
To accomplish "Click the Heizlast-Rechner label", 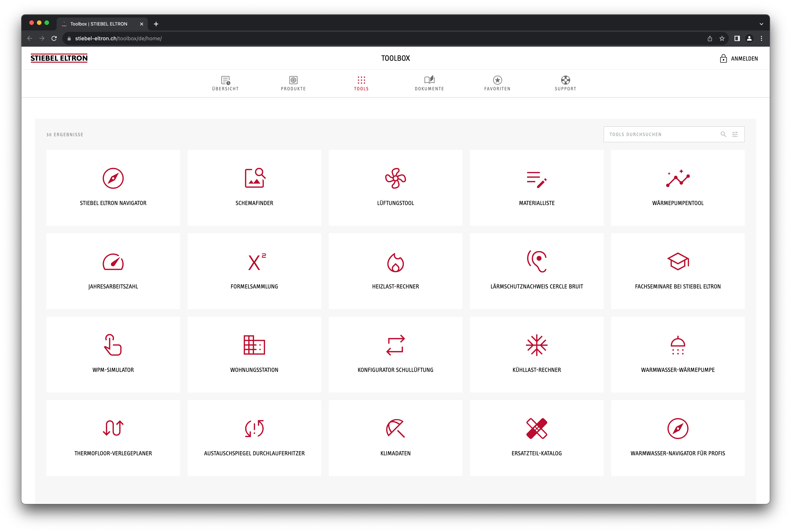I will click(395, 286).
